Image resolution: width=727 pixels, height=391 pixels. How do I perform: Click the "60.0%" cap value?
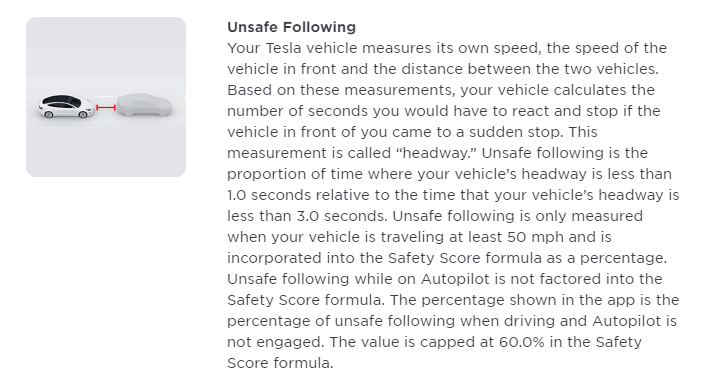click(522, 342)
